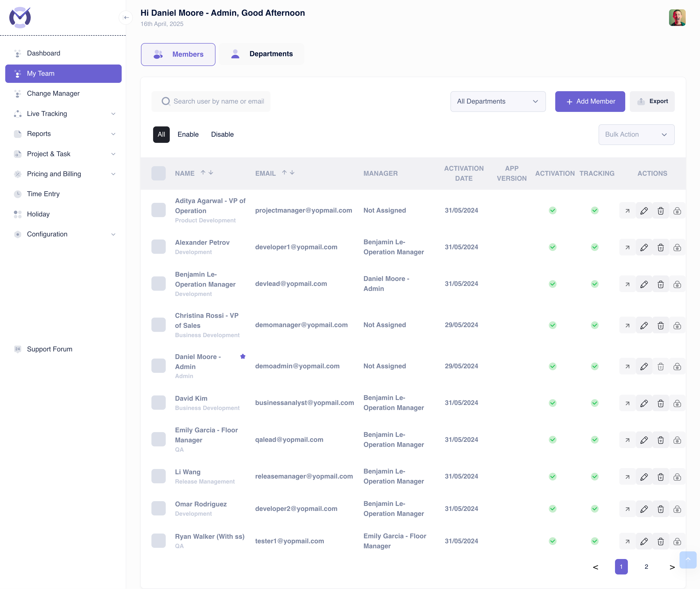The width and height of the screenshot is (700, 589).
Task: Collapse the sidebar with the back arrow
Action: (x=126, y=17)
